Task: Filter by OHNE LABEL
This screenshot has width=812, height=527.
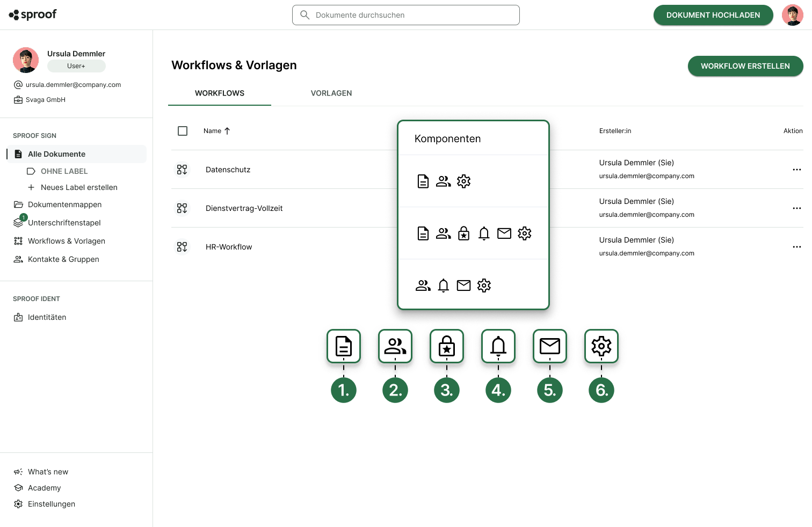Action: (x=64, y=171)
